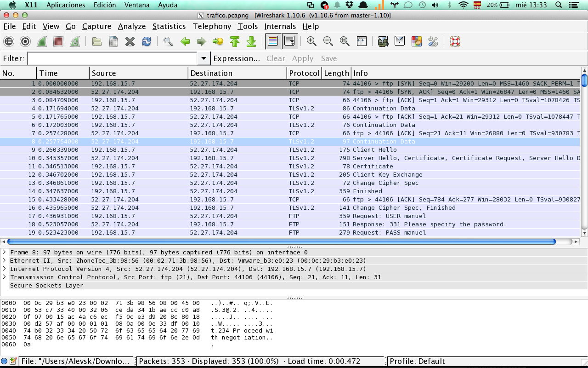The image size is (588, 368).
Task: Expand the Internet Protocol Version 4 section
Action: [5, 269]
